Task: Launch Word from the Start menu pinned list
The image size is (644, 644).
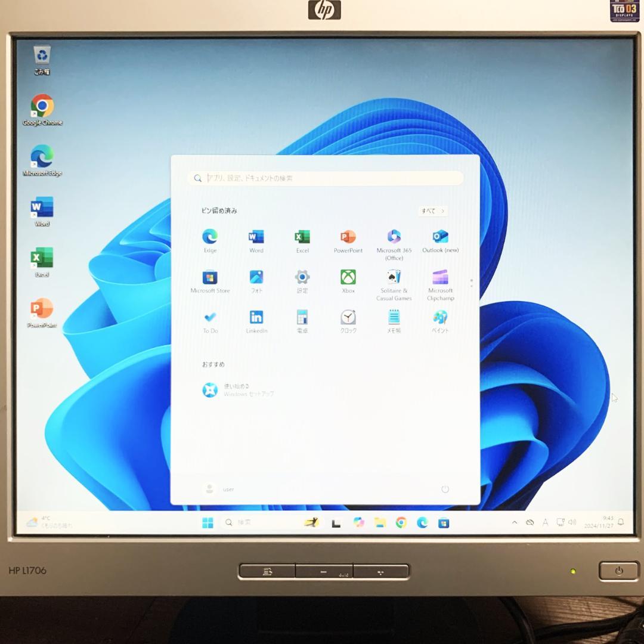Action: [256, 241]
